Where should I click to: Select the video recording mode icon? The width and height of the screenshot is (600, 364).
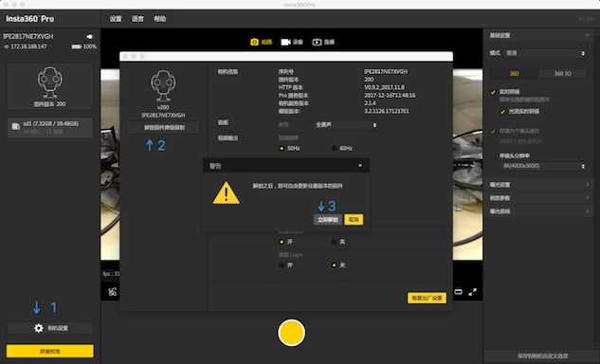[285, 42]
